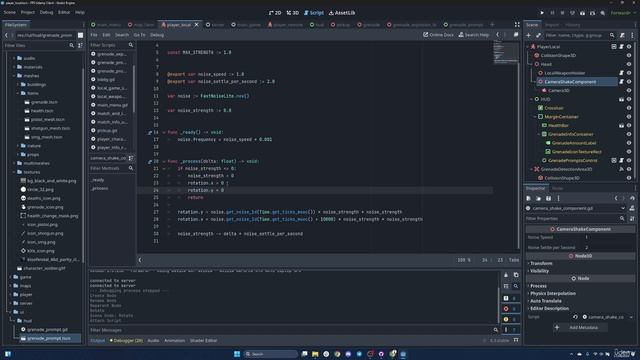Toggle alphabetical sorting of methods list

(131, 158)
